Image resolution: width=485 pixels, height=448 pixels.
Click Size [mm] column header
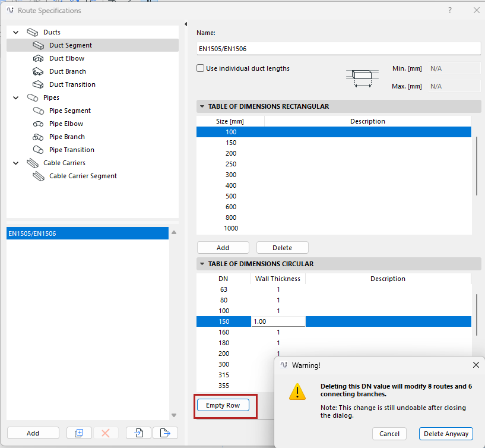point(230,121)
